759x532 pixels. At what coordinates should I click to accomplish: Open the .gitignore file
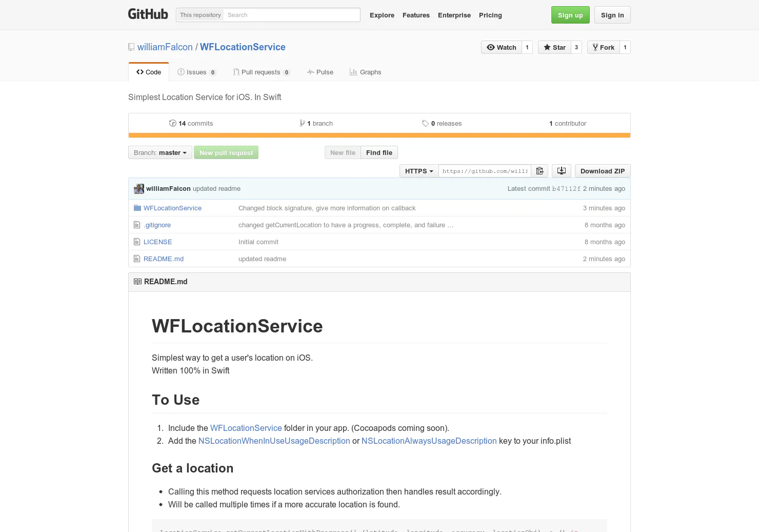point(157,225)
